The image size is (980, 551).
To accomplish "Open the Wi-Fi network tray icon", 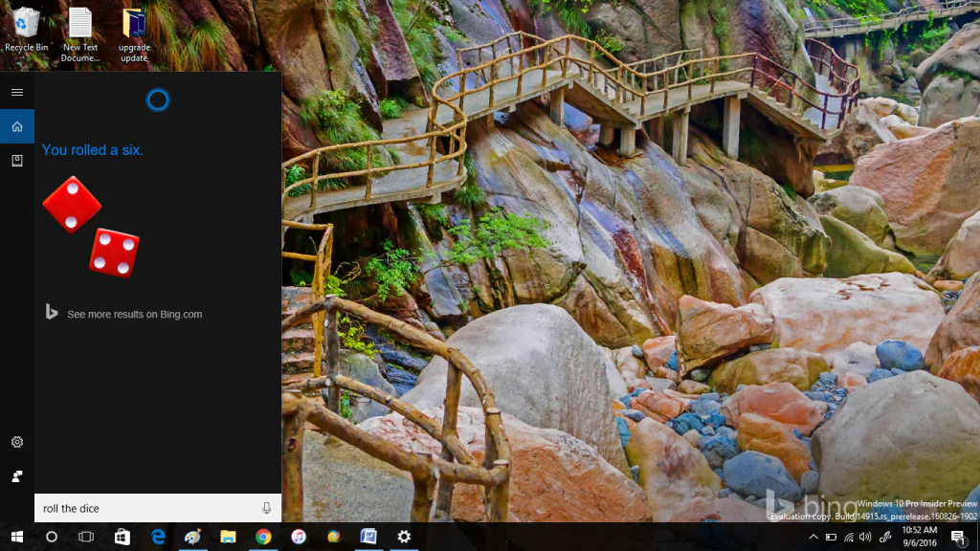I will [848, 537].
